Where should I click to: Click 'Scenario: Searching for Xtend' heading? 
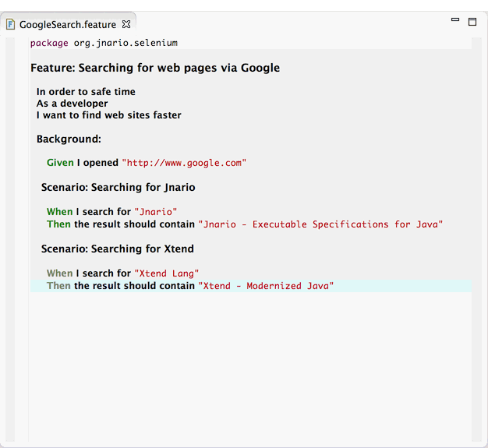coord(118,249)
